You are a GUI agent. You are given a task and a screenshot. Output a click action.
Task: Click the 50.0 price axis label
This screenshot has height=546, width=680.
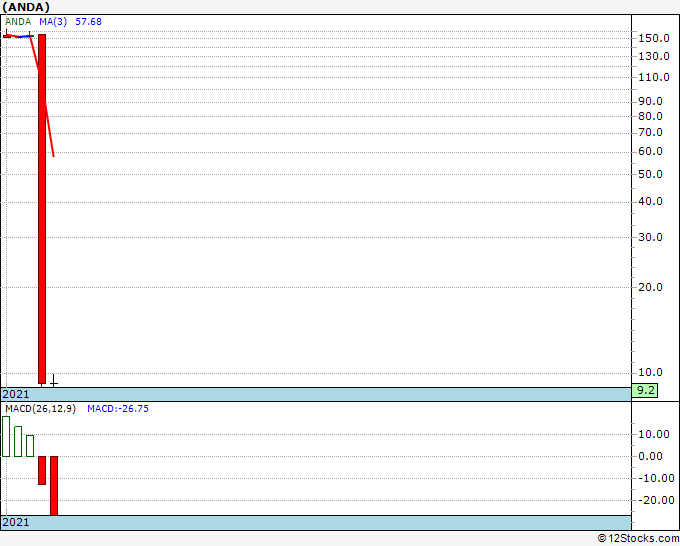click(x=651, y=174)
